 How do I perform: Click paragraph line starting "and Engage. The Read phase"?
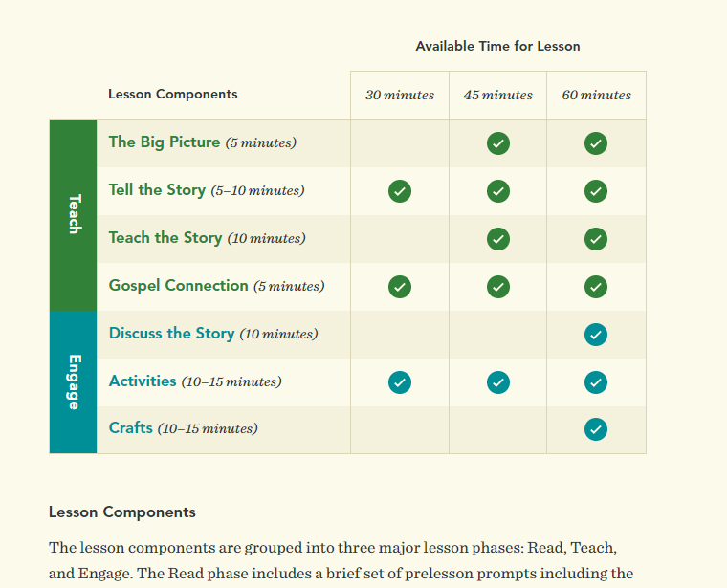(341, 574)
